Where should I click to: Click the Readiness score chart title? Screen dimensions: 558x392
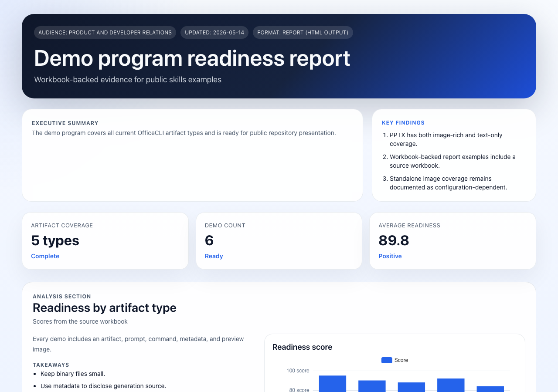(x=303, y=347)
